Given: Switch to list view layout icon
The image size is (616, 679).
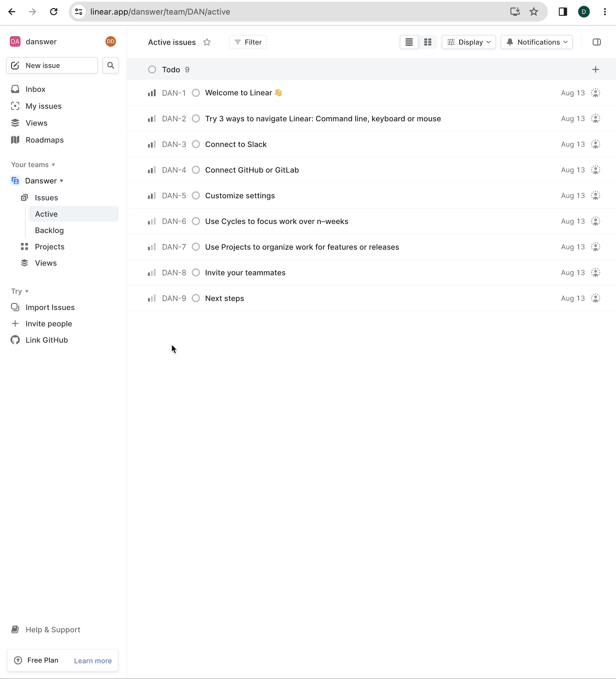Looking at the screenshot, I should click(x=409, y=42).
